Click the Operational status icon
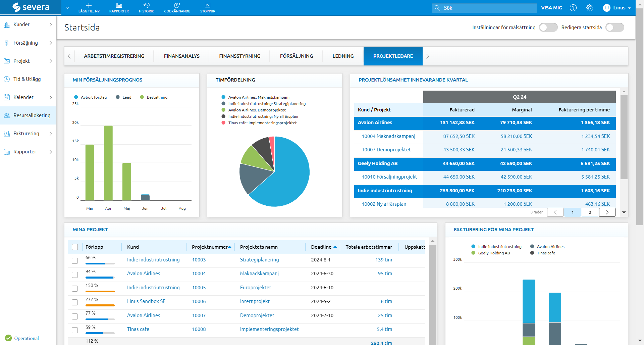 8,338
